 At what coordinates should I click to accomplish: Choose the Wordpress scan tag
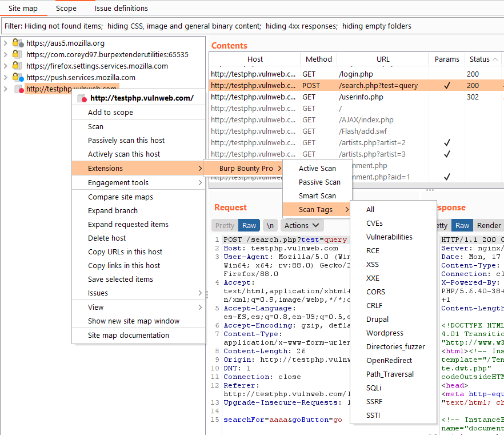coord(393,333)
